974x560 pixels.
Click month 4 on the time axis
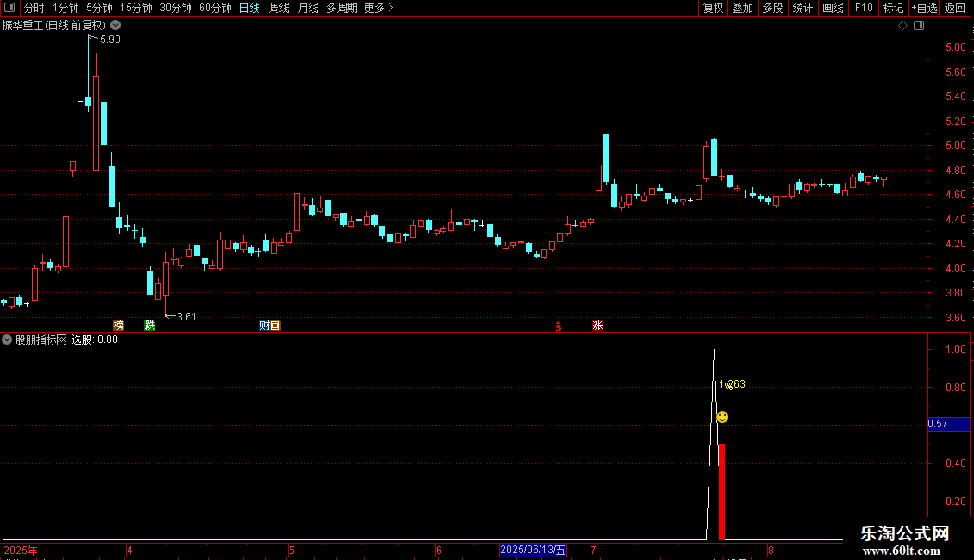pyautogui.click(x=129, y=551)
